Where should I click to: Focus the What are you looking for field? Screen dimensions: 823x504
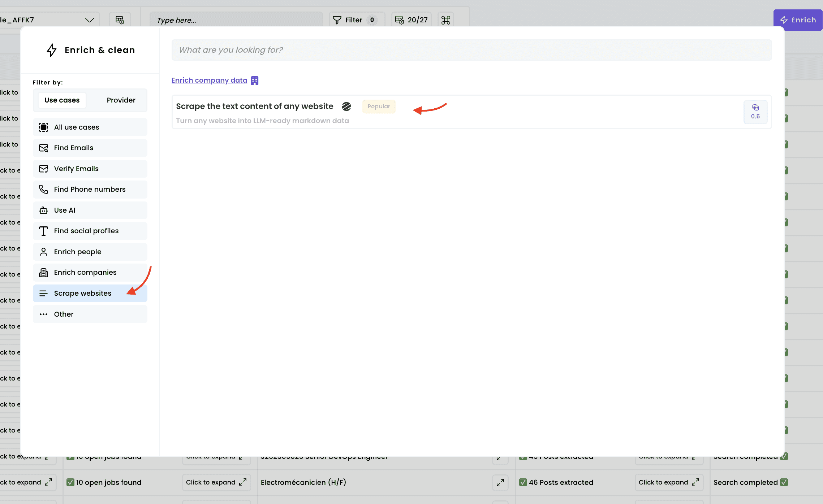(x=471, y=50)
